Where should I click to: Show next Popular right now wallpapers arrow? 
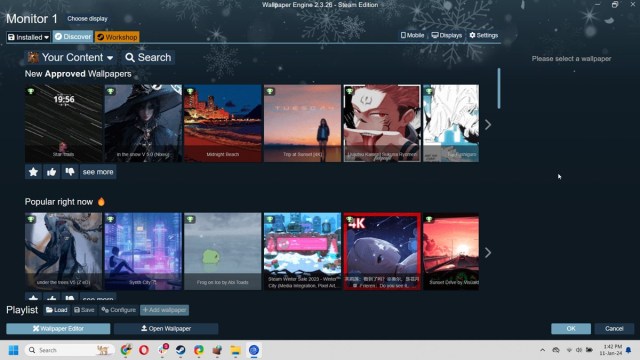click(x=488, y=252)
